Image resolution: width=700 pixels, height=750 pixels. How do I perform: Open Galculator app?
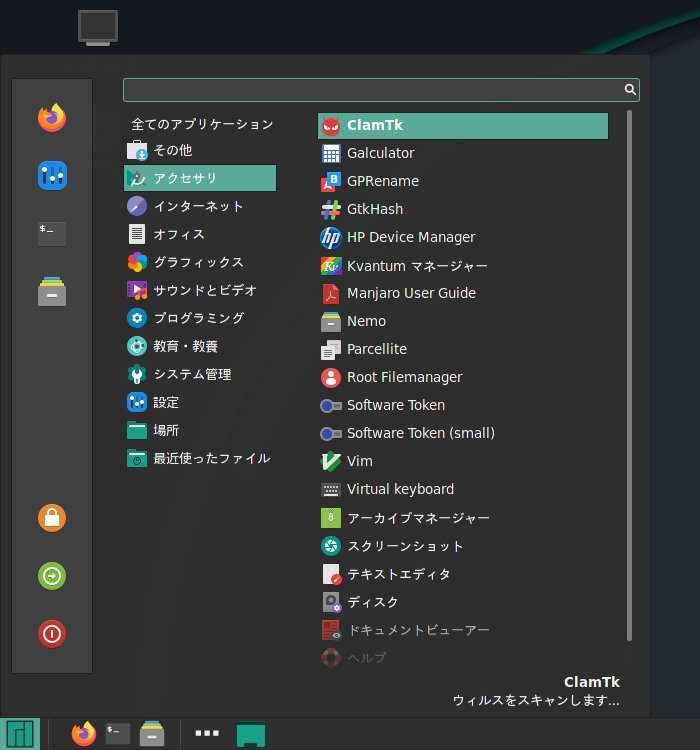463,154
